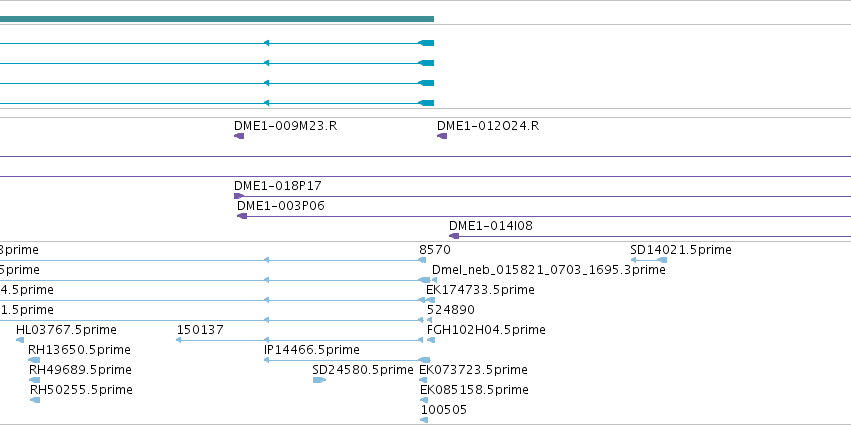Click the DME1-012O24.R purple arrow marker
Screen dimensions: 851x425
click(442, 136)
